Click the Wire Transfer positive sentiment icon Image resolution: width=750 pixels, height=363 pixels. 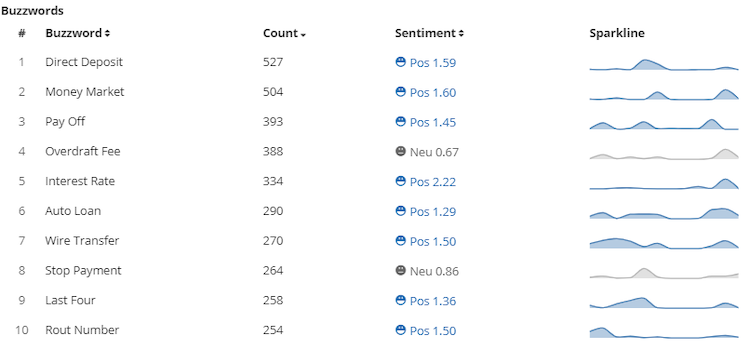(401, 241)
